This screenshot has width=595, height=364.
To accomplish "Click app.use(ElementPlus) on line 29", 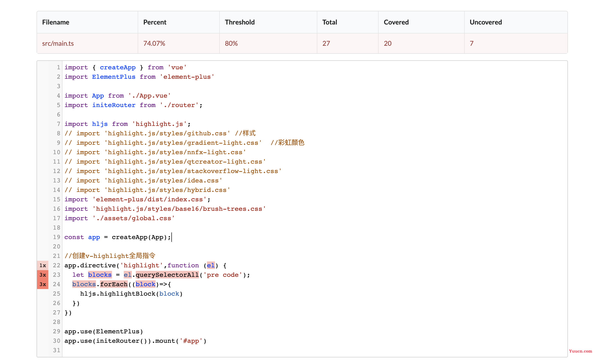I will point(104,331).
